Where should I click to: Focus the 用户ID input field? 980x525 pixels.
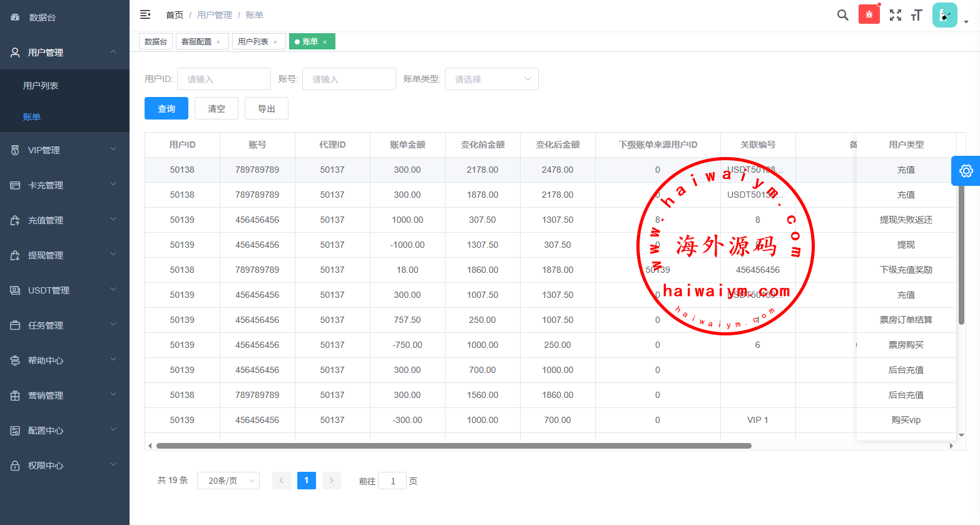click(x=223, y=79)
